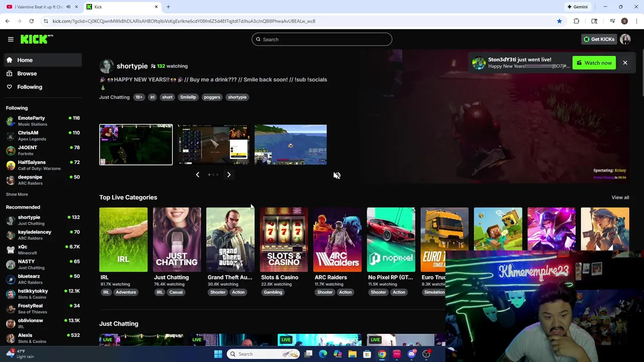Image resolution: width=644 pixels, height=362 pixels.
Task: Click the Kick search field
Action: coord(322,39)
